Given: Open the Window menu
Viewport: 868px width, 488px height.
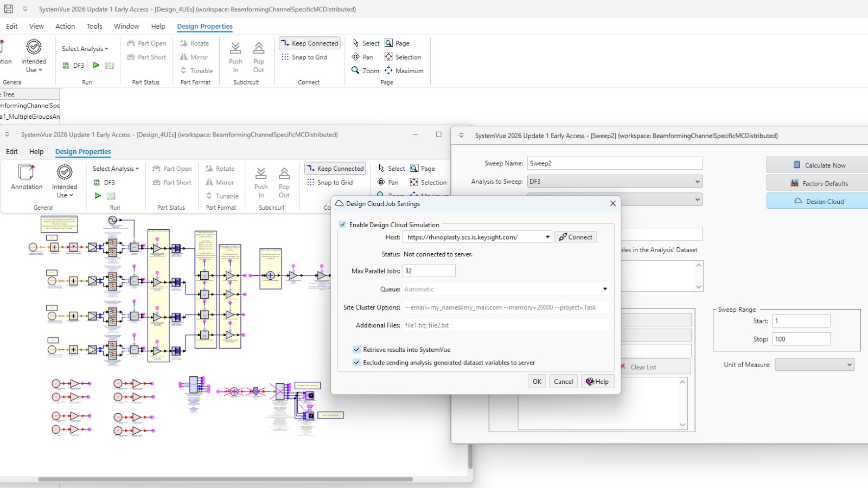Looking at the screenshot, I should tap(126, 26).
